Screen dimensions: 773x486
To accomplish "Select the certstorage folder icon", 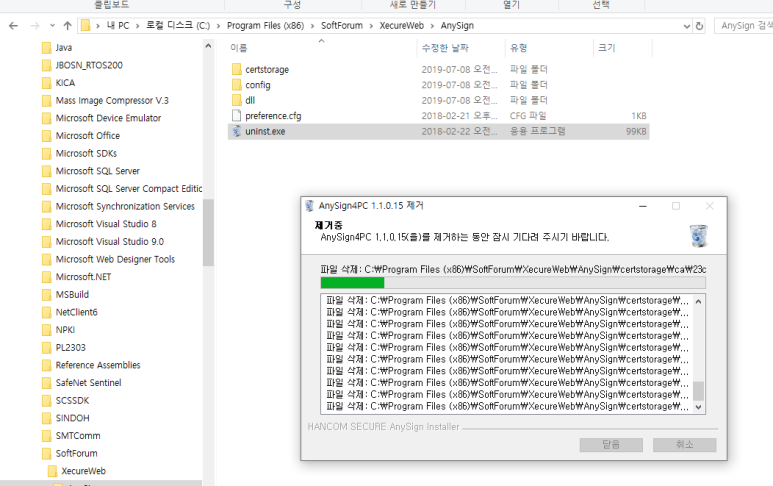I will click(x=237, y=69).
